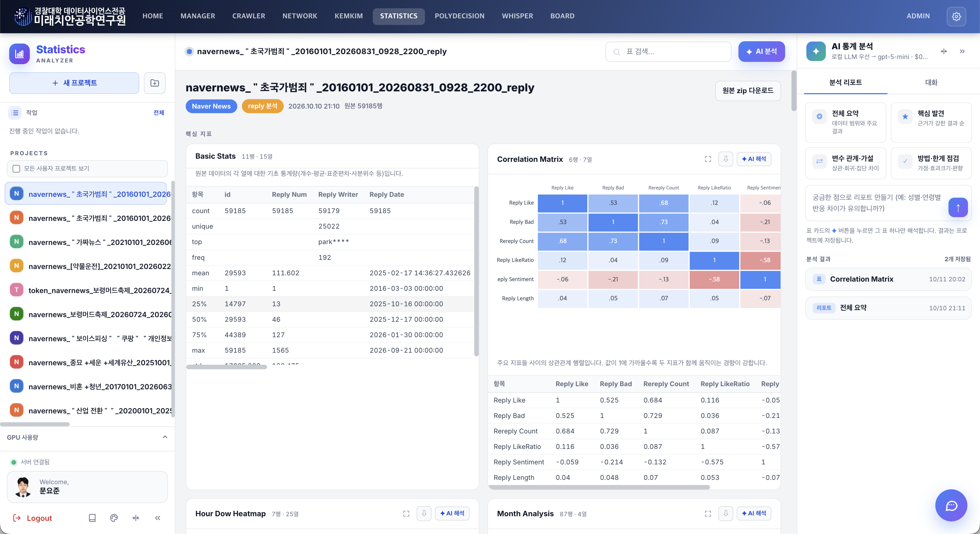Collapse the GPU 사용량 section

[165, 437]
